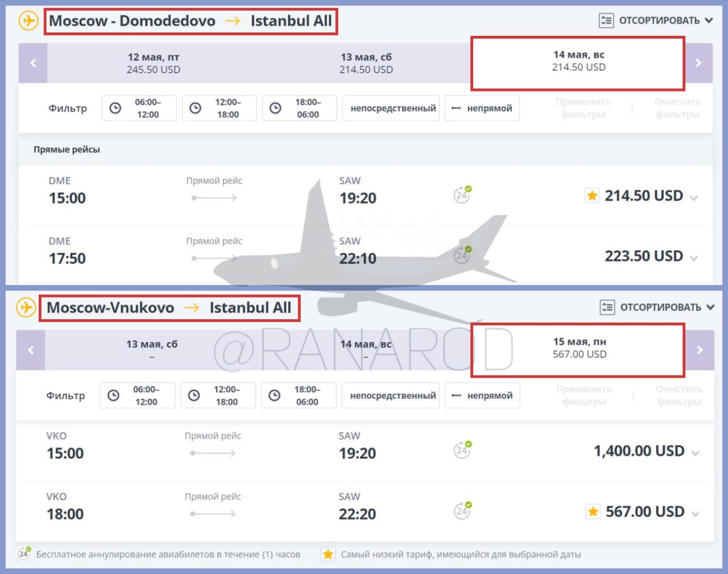Click непрямой filter button in Vnukovo panel
This screenshot has width=728, height=574.
click(482, 395)
